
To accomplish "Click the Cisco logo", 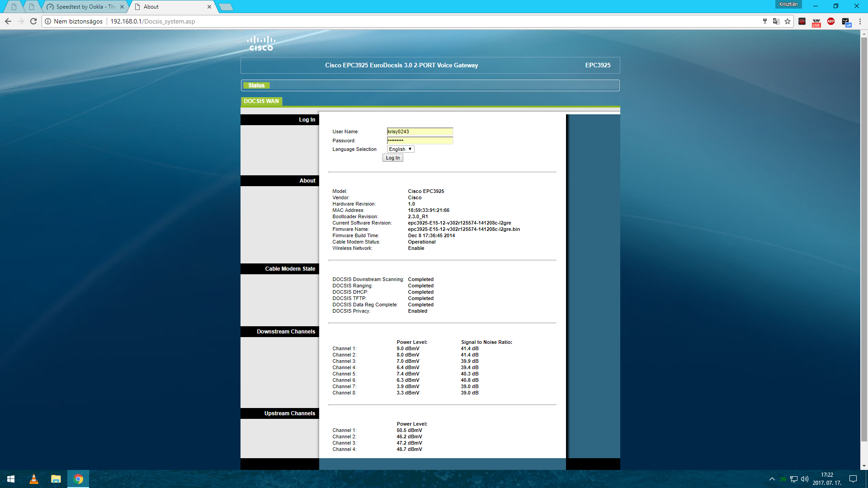I will [261, 43].
